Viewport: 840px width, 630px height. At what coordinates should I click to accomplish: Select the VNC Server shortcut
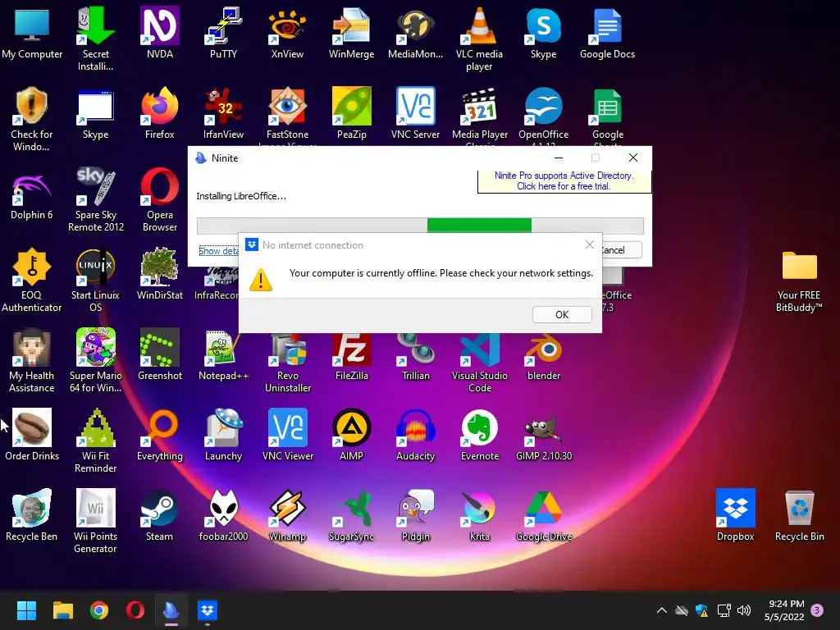415,113
